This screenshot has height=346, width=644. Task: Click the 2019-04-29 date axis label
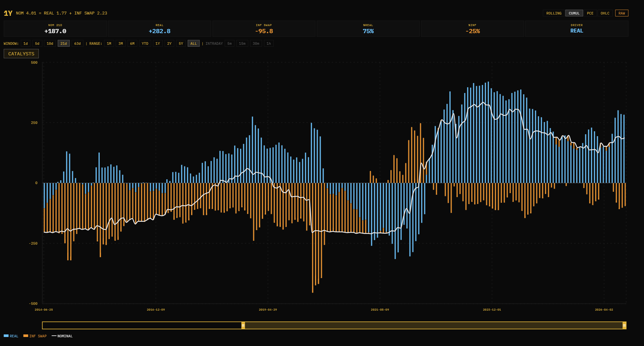pos(268,310)
